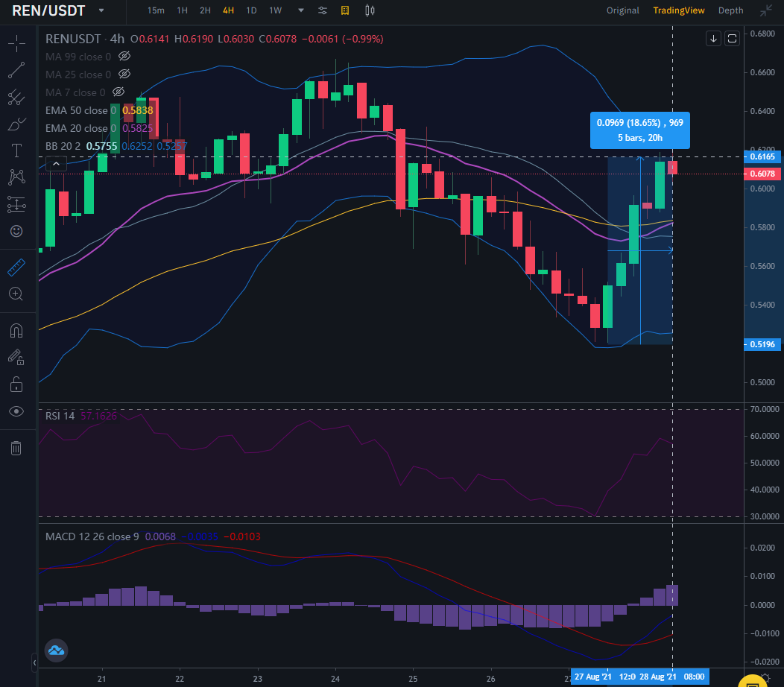Select the 4H timeframe
Viewport: 784px width, 687px height.
[x=229, y=10]
